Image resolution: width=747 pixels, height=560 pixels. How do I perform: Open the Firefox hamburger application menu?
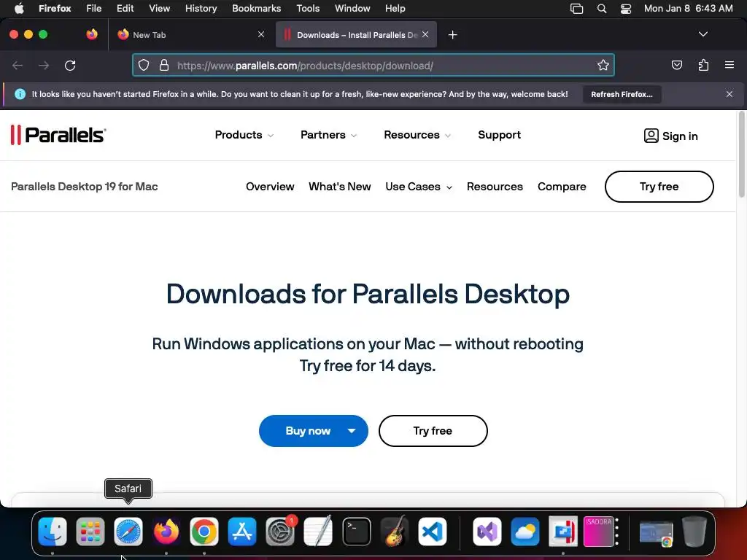pyautogui.click(x=729, y=65)
